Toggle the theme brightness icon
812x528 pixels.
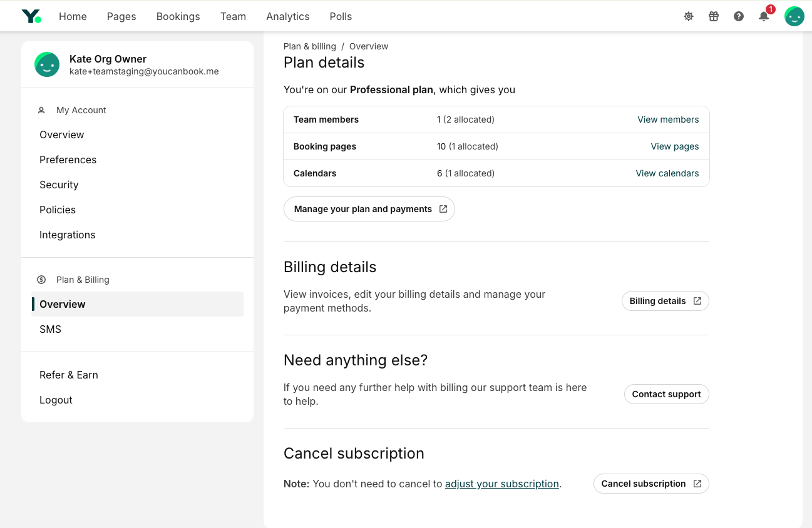(689, 16)
